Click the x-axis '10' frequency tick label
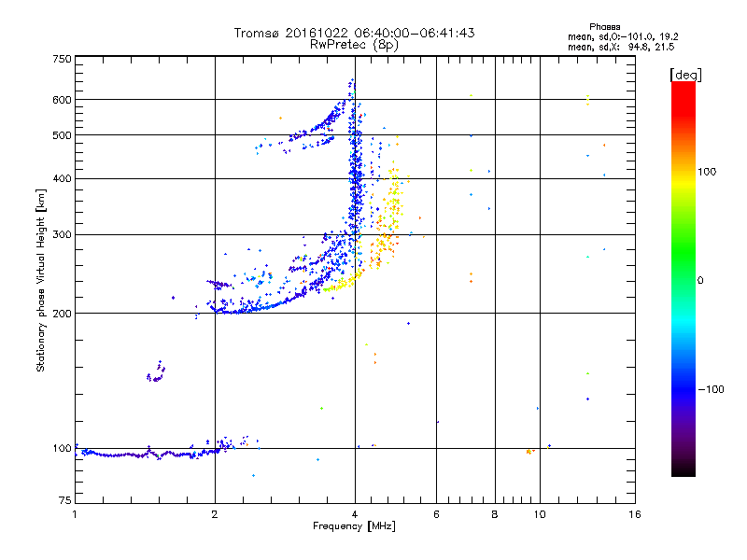This screenshot has width=747, height=560. [x=540, y=514]
